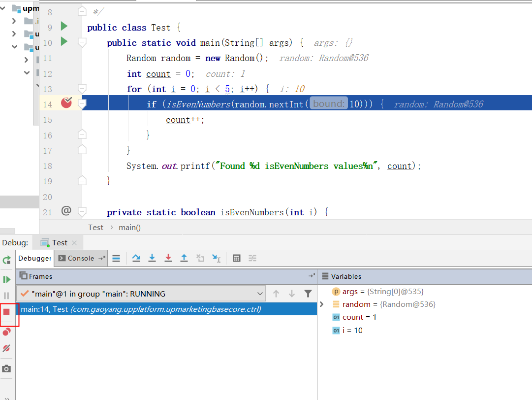532x400 pixels.
Task: Click the printf statement on line 18
Action: (274, 166)
